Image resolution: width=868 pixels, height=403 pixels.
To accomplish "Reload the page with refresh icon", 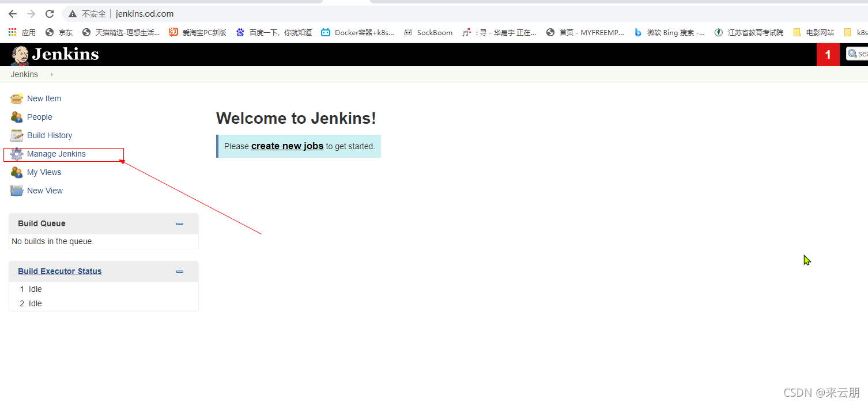I will point(50,14).
